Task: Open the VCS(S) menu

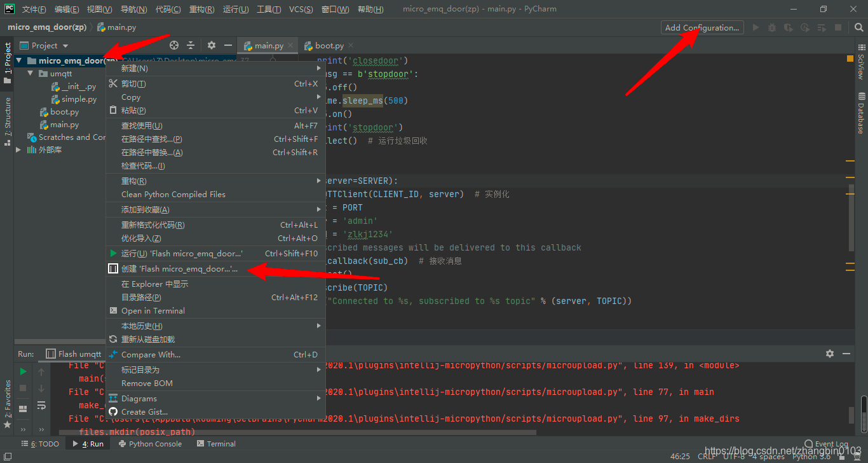Action: coord(301,10)
